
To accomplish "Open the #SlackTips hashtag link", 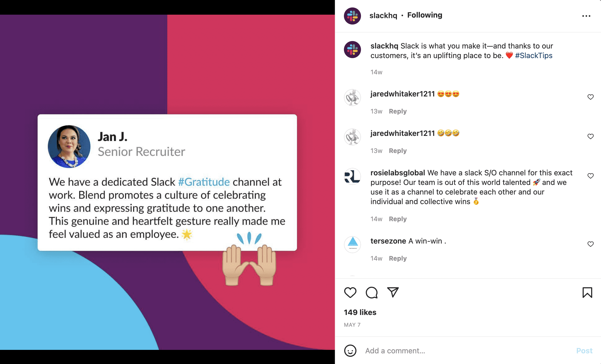I will 534,55.
